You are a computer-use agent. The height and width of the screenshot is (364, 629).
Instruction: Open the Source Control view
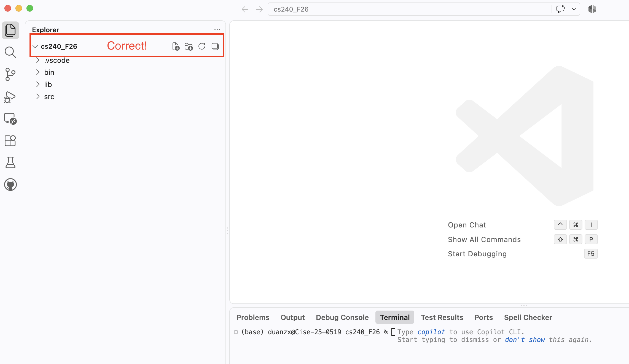tap(10, 74)
